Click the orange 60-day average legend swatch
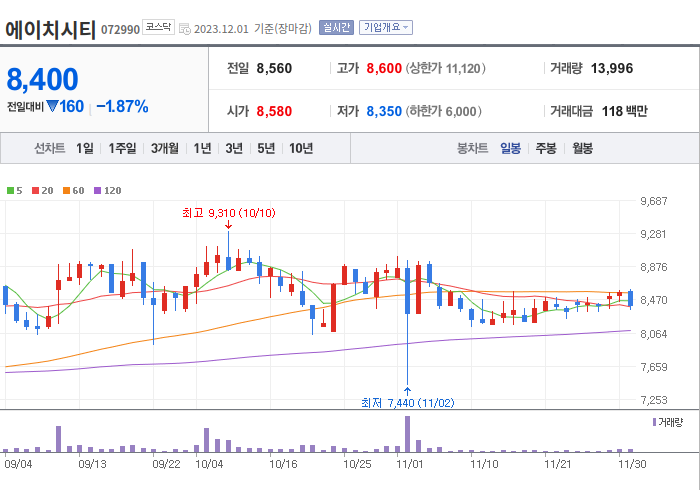Screen dimensions: 700x490 [67, 191]
